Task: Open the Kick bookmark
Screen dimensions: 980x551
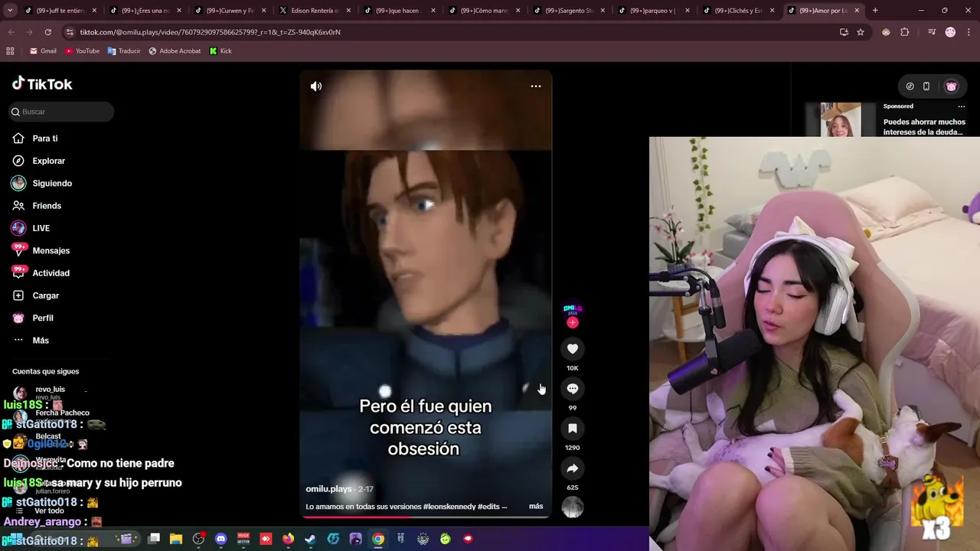Action: pos(220,51)
